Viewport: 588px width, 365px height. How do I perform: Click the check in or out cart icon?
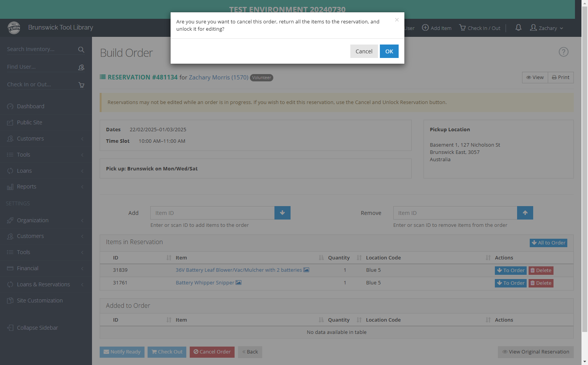pos(81,85)
